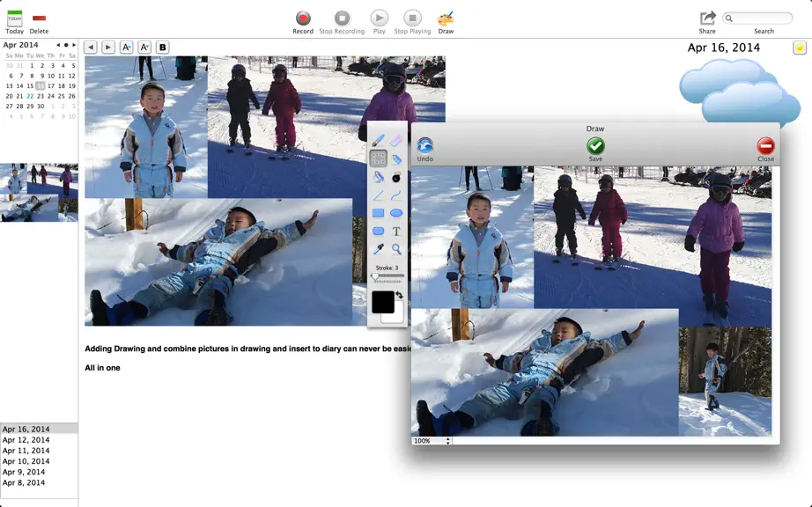Select the ellipse shape tool
Image resolution: width=812 pixels, height=507 pixels.
396,213
